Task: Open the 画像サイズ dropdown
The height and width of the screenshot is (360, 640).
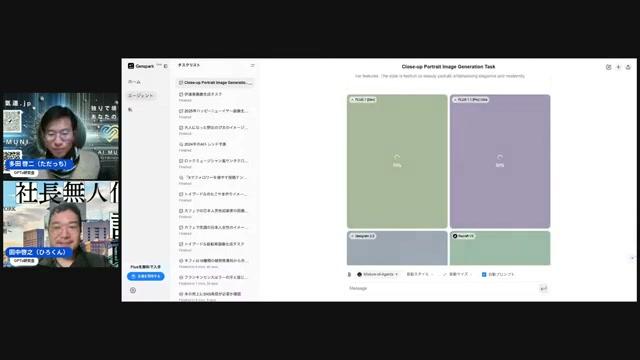Action: [x=458, y=274]
